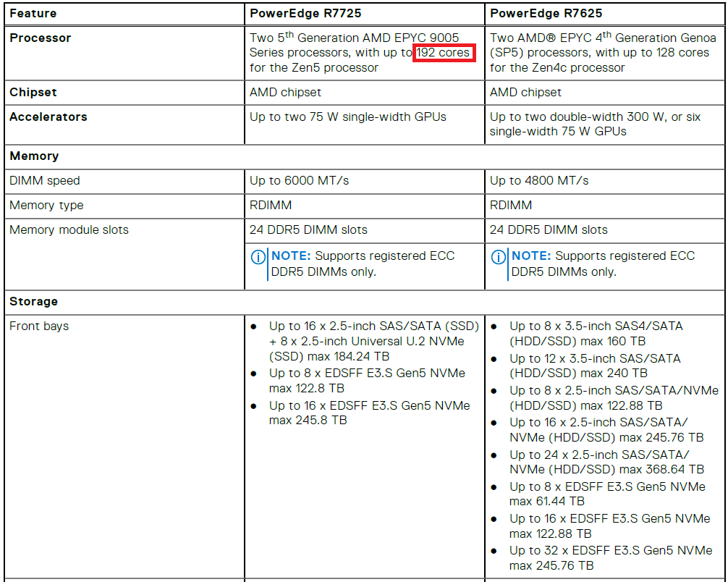Click 'AMD chipset' in the R7625 column
Viewport: 728px width, 582px height.
[x=525, y=92]
